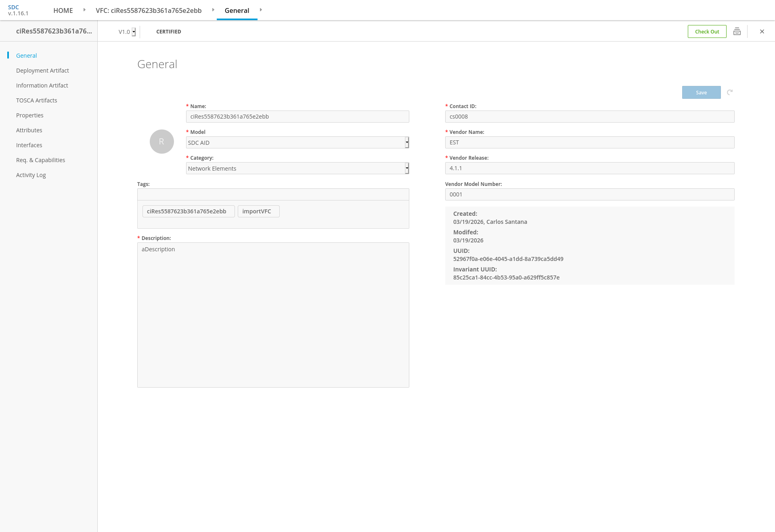This screenshot has width=775, height=532.
Task: Open the Category Network Elements dropdown
Action: 407,168
